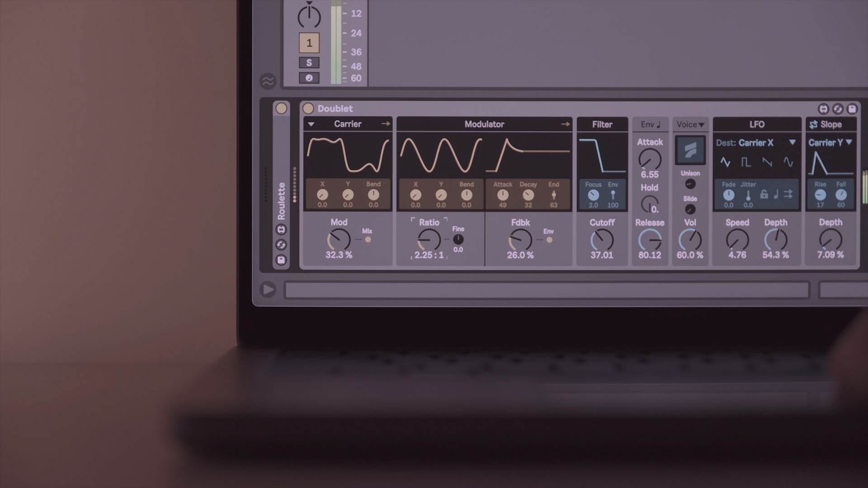Expand the Voice mode dropdown

click(x=690, y=124)
